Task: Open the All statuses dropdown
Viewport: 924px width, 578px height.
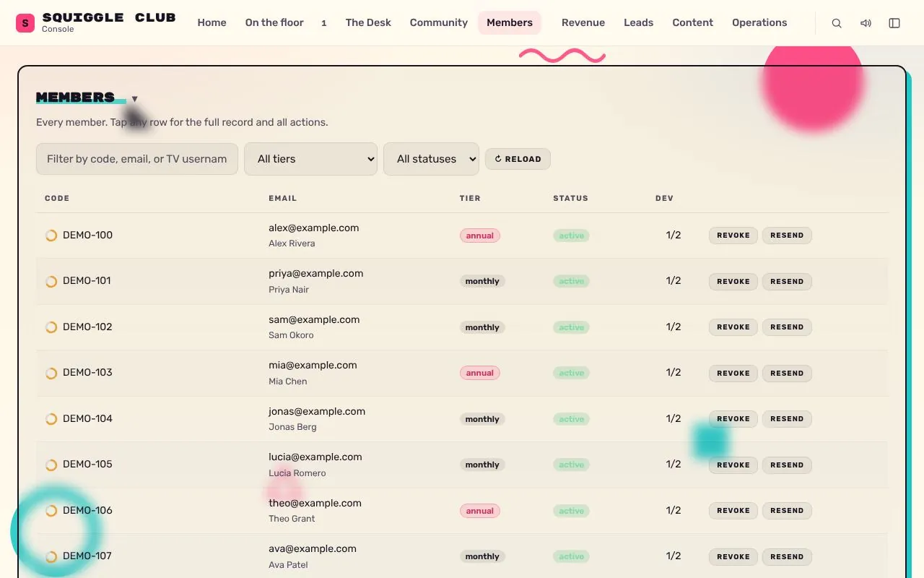Action: pyautogui.click(x=431, y=159)
